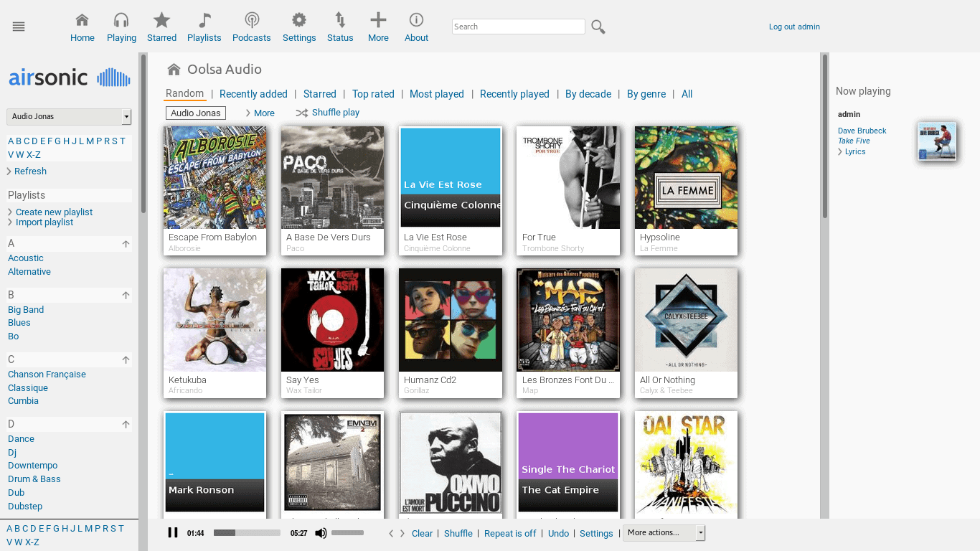Click Log out admin link

(794, 27)
